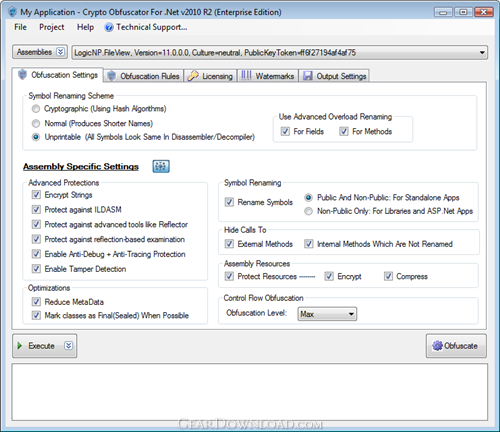Switch to Obfuscation Rules tab
The image size is (500, 432).
coord(144,76)
